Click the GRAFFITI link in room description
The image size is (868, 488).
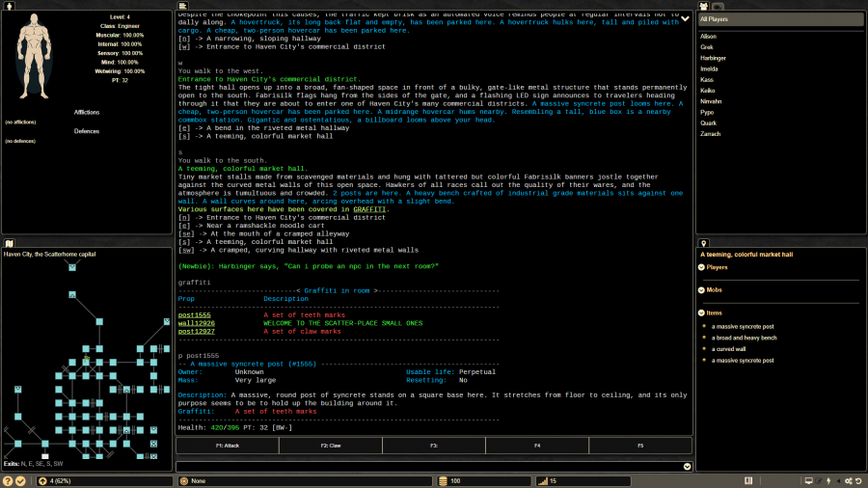click(x=369, y=209)
